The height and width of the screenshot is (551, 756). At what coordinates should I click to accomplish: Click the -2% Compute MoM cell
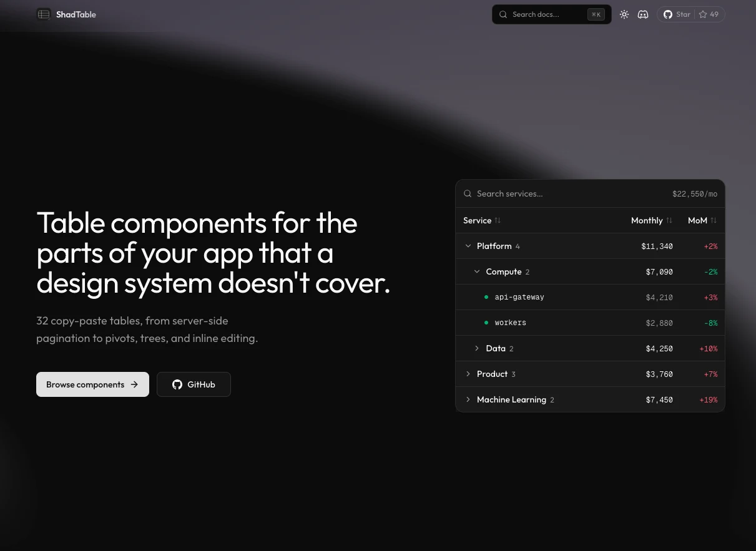click(x=710, y=272)
